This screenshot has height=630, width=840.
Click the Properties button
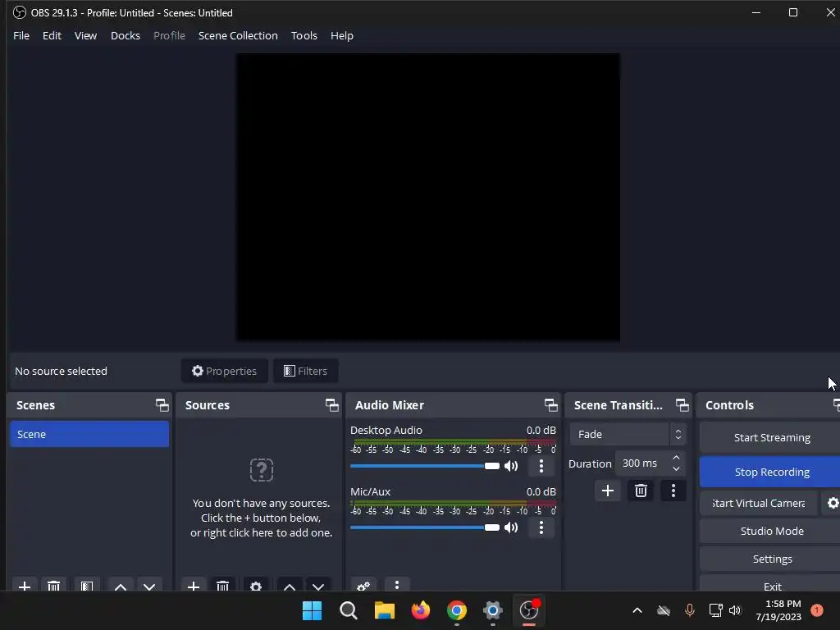[225, 371]
